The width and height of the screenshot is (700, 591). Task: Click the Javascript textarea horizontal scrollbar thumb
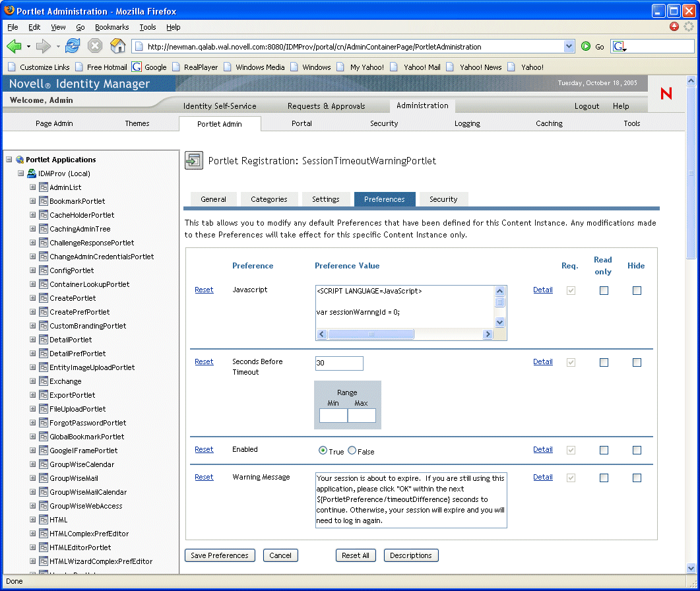pyautogui.click(x=371, y=334)
